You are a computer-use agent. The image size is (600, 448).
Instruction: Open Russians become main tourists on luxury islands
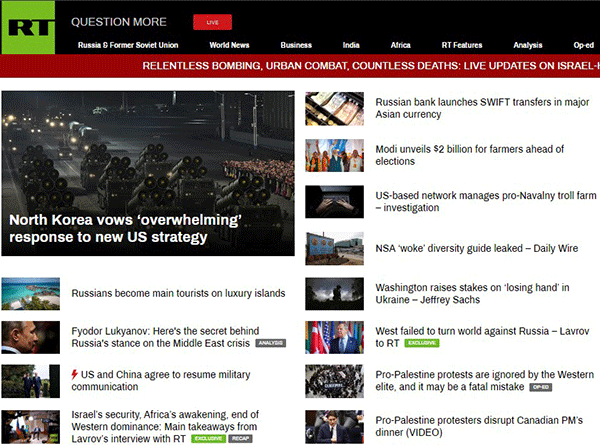tap(178, 293)
